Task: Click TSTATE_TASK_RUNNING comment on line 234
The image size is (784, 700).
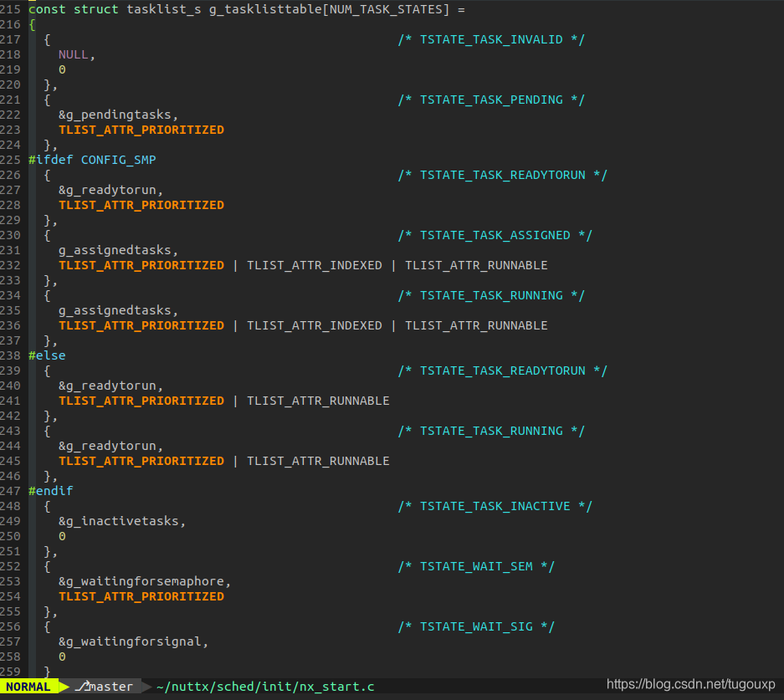Action: click(491, 295)
